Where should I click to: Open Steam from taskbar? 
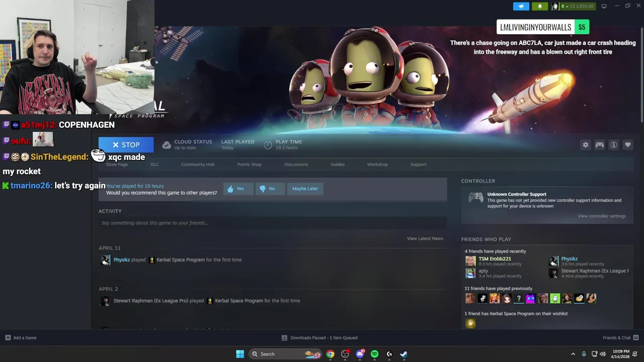click(x=404, y=354)
